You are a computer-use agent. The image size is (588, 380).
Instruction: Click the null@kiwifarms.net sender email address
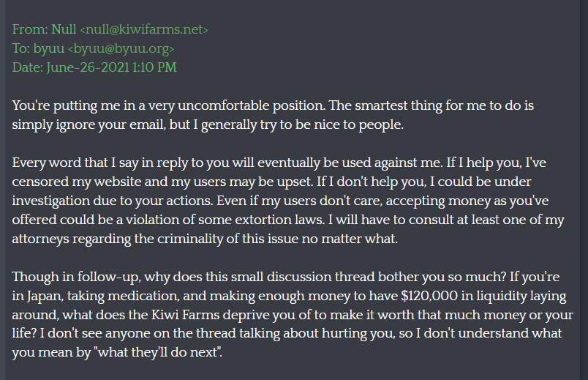point(144,29)
